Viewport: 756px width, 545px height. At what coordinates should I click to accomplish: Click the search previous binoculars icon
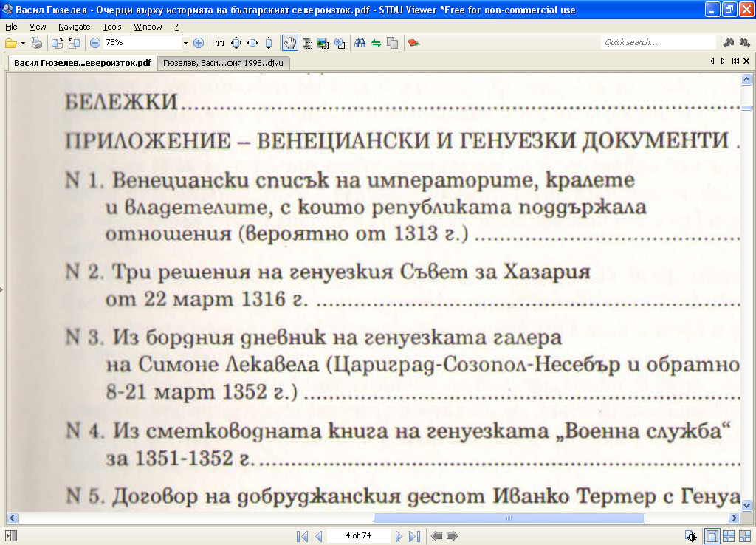tap(729, 43)
